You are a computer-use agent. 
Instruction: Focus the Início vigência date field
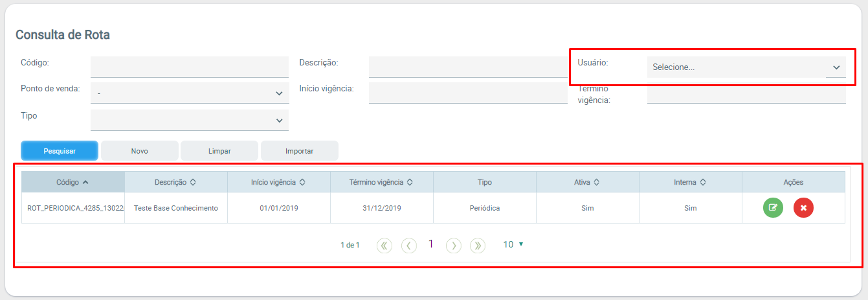coord(468,93)
